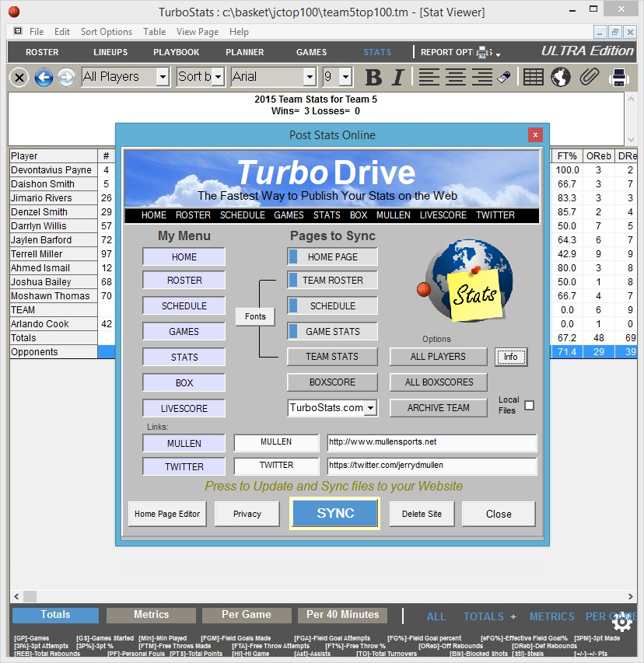Toggle bold formatting
644x663 pixels.
pos(373,78)
